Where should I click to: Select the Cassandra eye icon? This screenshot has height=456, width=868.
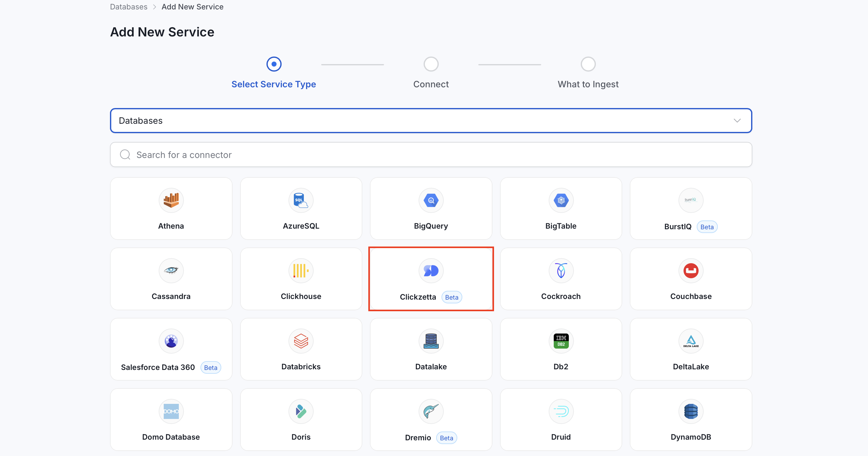pyautogui.click(x=171, y=271)
